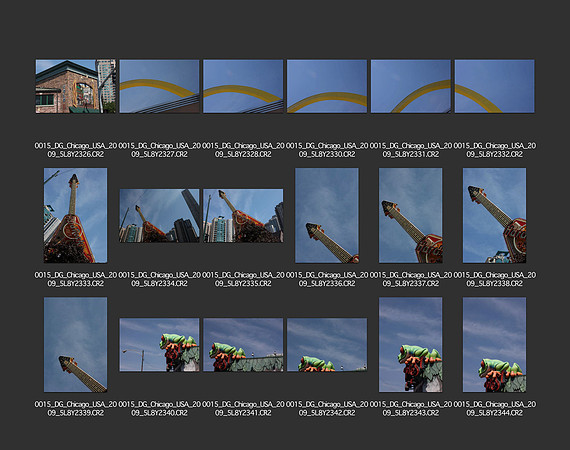Click the filename label ending 5L8Y2335.CR2
This screenshot has width=570, height=450.
pos(243,279)
